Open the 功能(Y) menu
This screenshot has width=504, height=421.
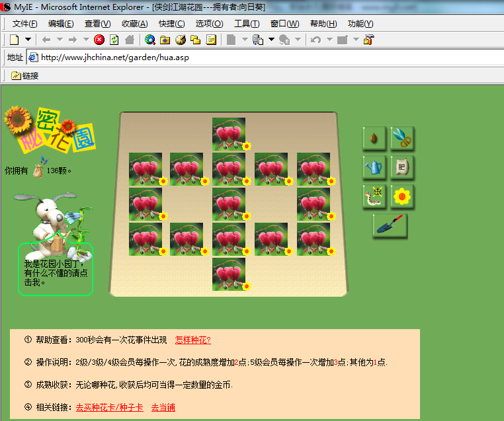pos(360,24)
